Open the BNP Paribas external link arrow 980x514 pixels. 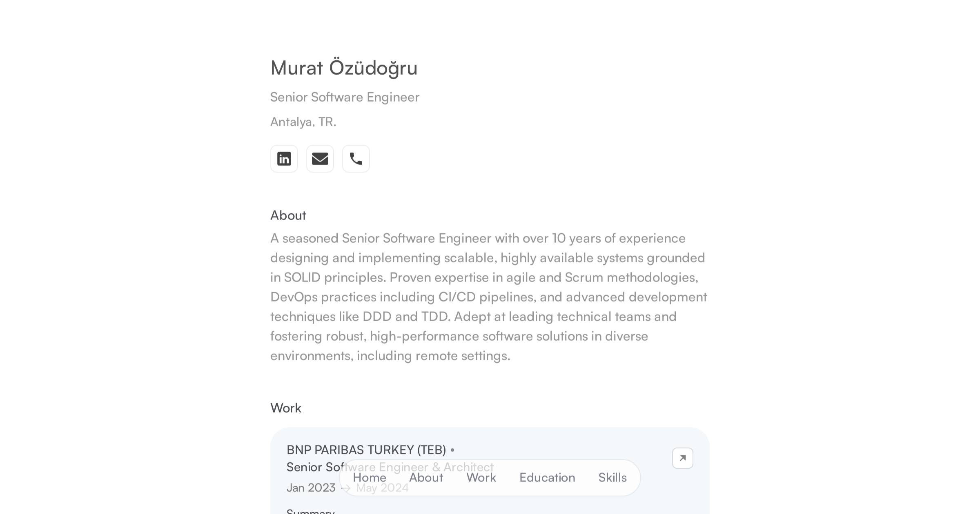click(x=682, y=458)
